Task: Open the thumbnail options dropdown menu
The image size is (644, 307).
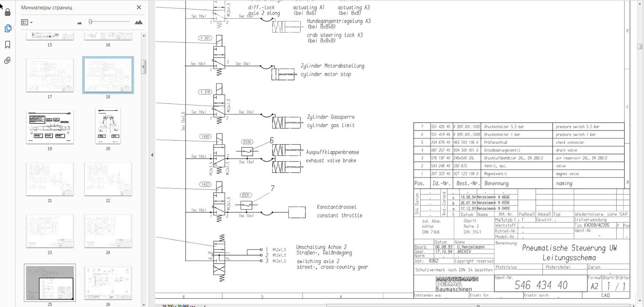Action: point(27,22)
